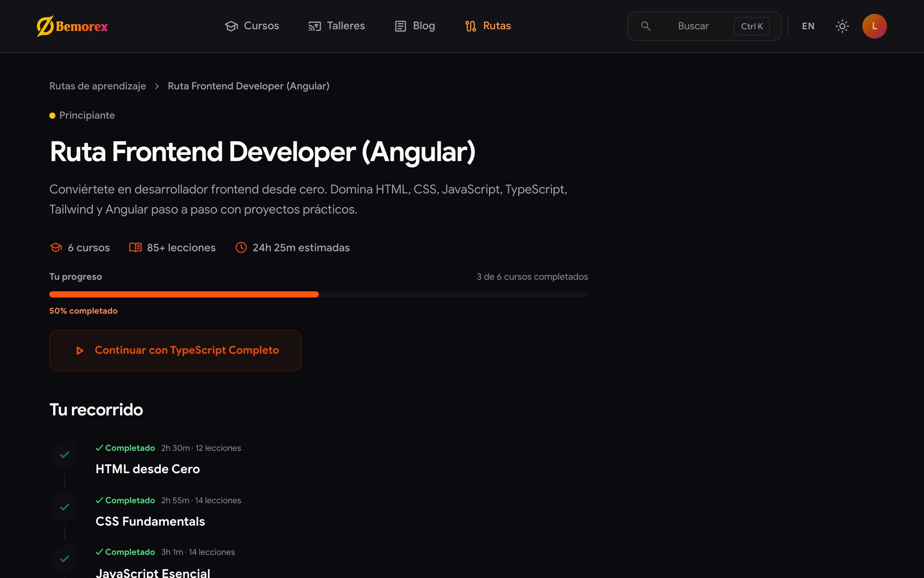Click '2h 55m · 14 lecciones' text
Screen dimensions: 924x578
coord(201,500)
